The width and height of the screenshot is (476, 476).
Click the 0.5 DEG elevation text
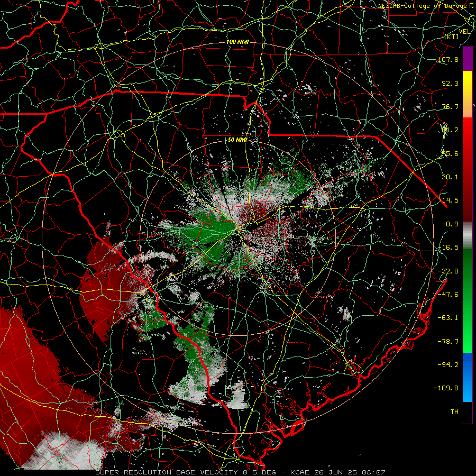tap(260, 472)
